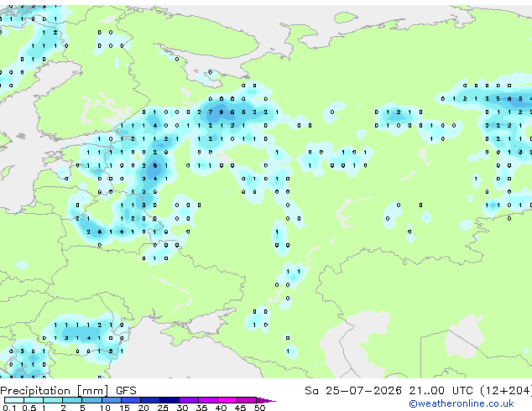Screen dimensions: 532x411
Task: Select the '40' legend label
Action: [221, 408]
